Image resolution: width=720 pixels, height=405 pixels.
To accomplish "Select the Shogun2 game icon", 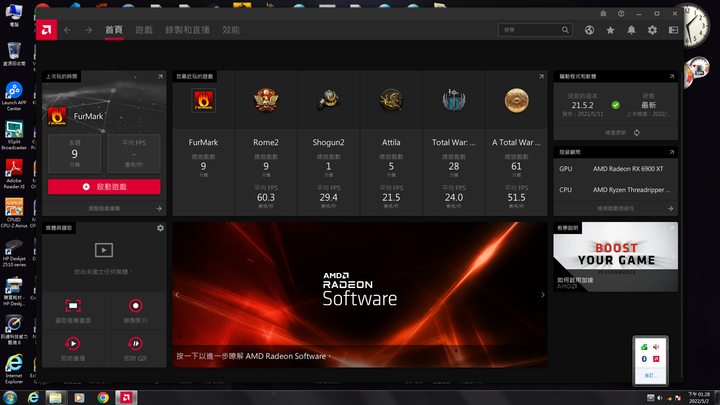I will click(328, 101).
